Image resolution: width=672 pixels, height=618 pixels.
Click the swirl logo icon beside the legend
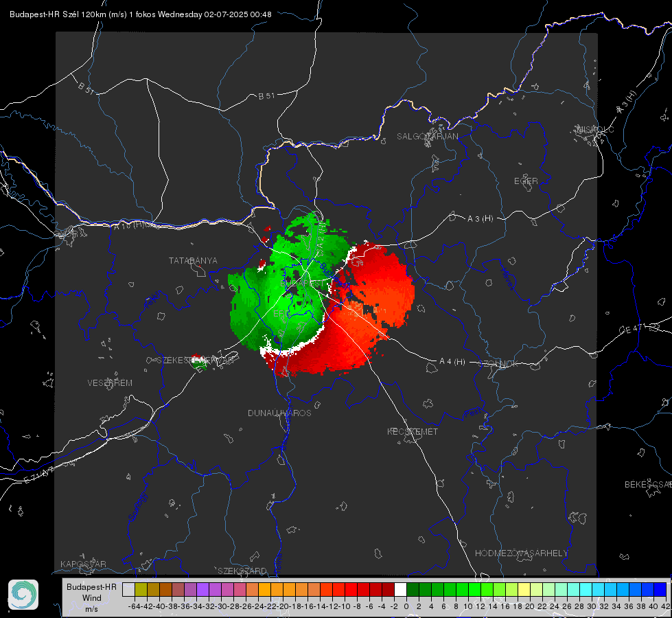click(23, 595)
